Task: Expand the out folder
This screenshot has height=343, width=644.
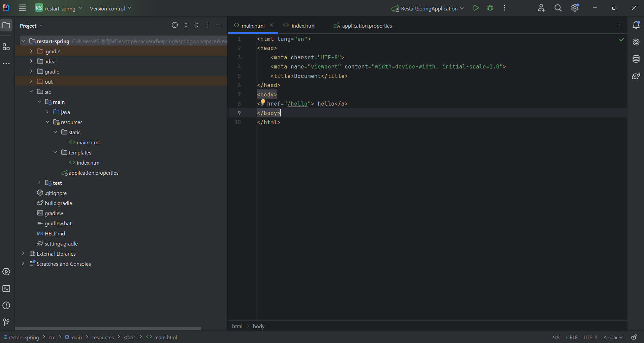Action: pyautogui.click(x=31, y=82)
